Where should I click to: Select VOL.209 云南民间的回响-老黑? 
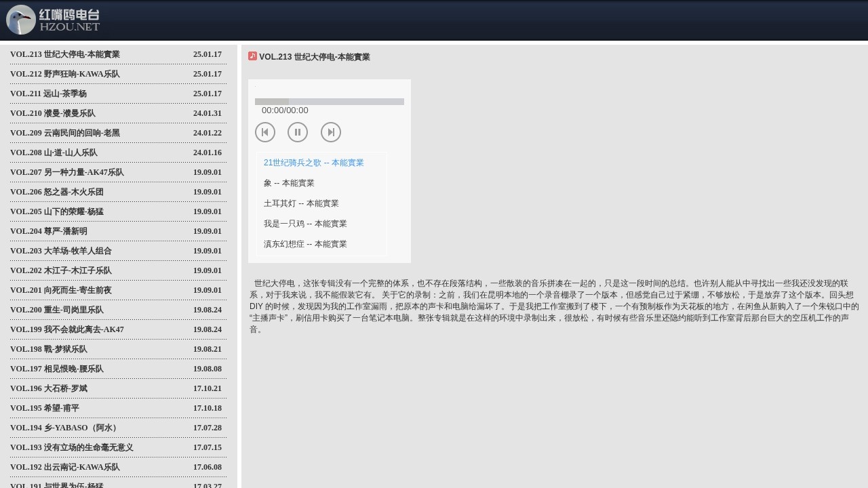coord(65,133)
